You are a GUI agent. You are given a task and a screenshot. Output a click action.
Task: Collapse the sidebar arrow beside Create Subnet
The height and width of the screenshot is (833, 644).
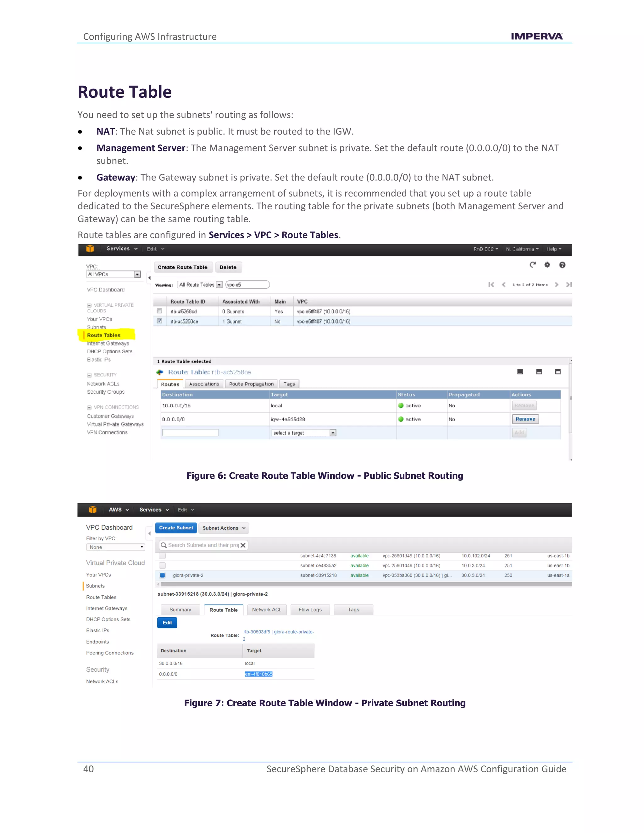coord(150,534)
